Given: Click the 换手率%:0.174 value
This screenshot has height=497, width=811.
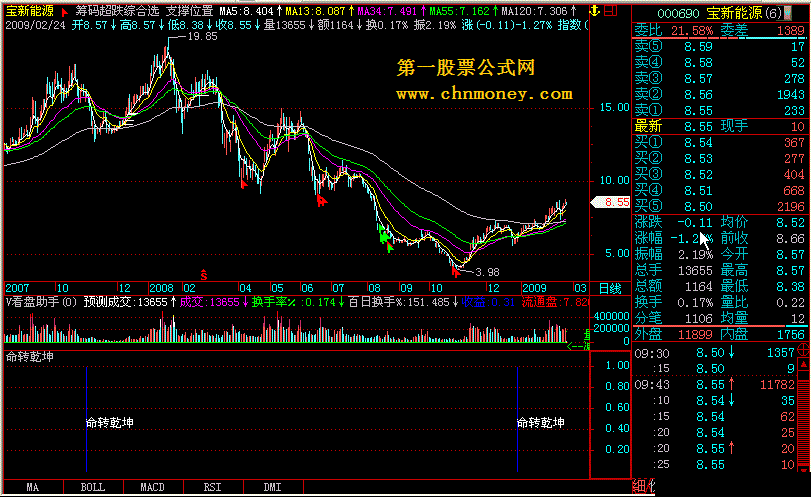Looking at the screenshot, I should pyautogui.click(x=294, y=302).
